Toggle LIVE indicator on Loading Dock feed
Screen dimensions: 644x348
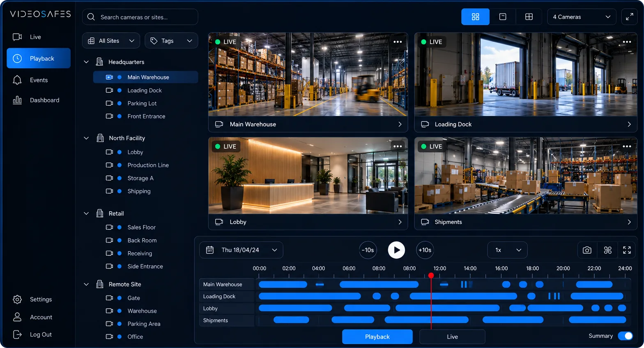(x=432, y=42)
